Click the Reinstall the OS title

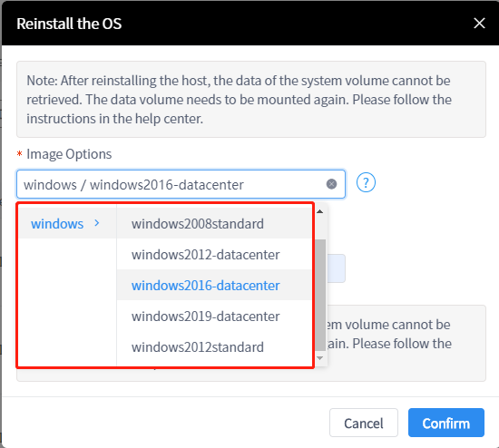(x=69, y=24)
